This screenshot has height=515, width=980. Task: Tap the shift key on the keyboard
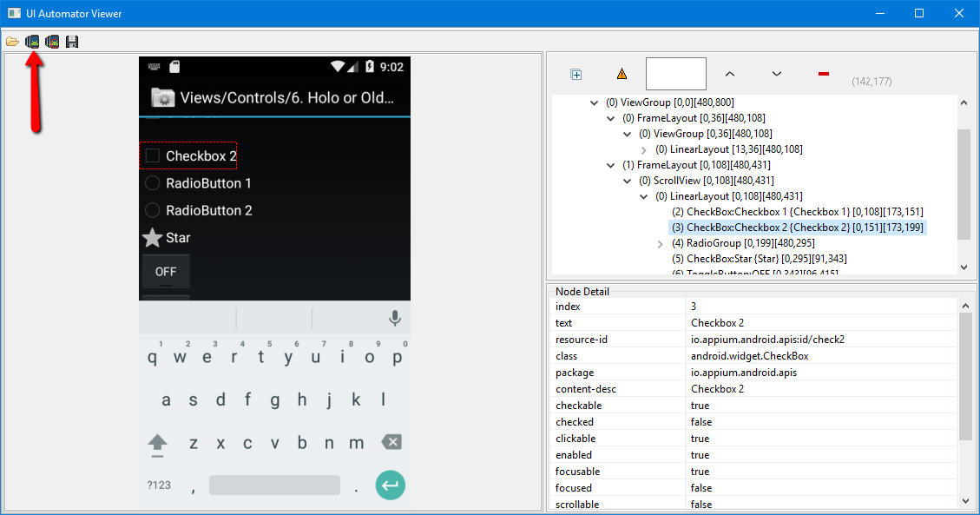pos(157,445)
